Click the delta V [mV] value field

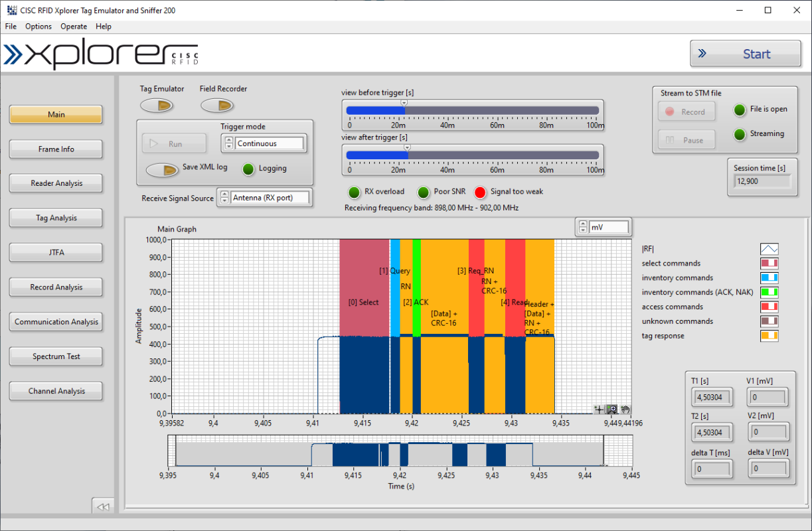pos(768,469)
